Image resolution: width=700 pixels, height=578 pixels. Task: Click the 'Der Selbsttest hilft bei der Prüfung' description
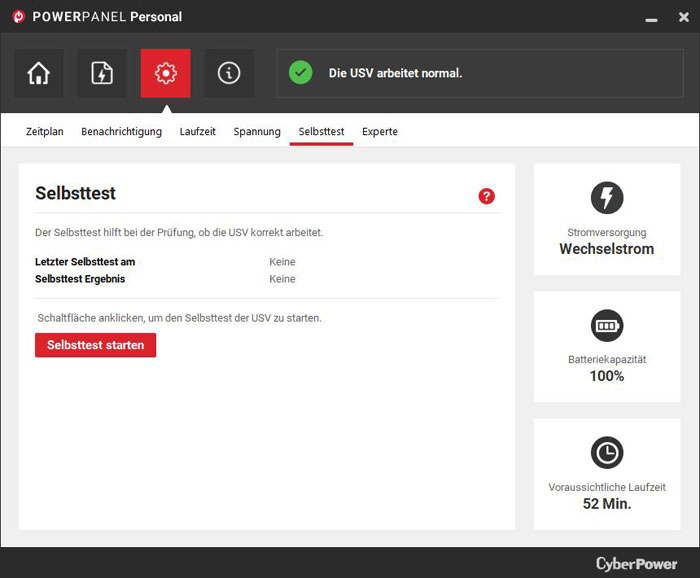click(x=179, y=233)
